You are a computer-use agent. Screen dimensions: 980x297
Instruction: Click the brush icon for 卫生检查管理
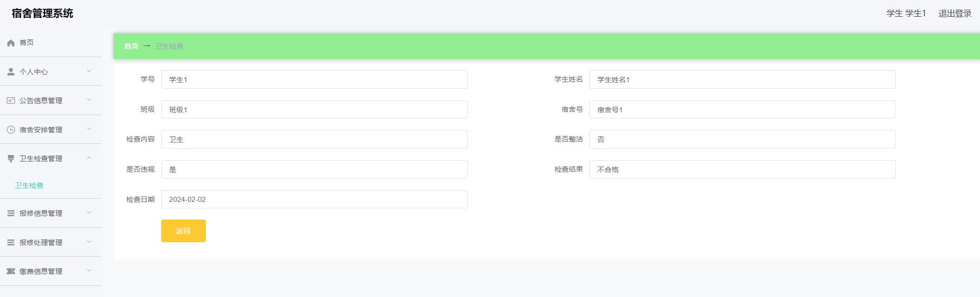(11, 159)
